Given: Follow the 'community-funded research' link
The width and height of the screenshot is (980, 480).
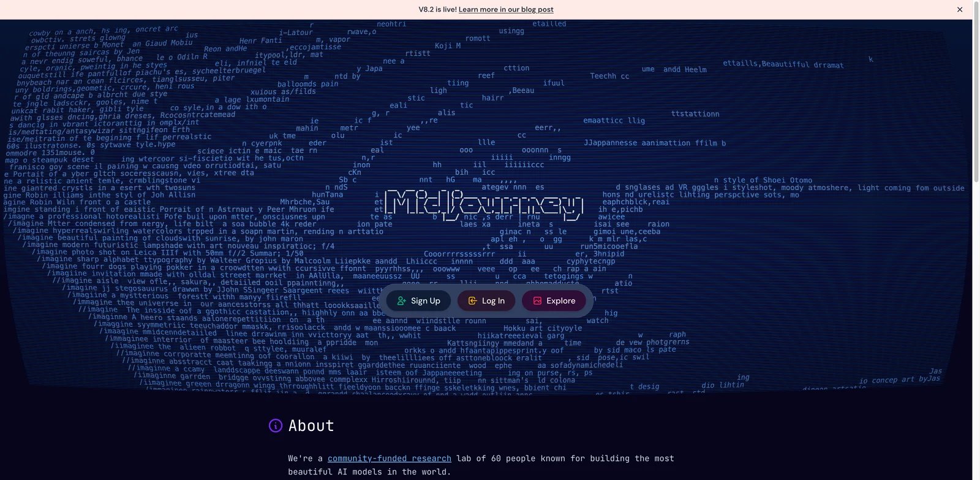Looking at the screenshot, I should tap(390, 459).
